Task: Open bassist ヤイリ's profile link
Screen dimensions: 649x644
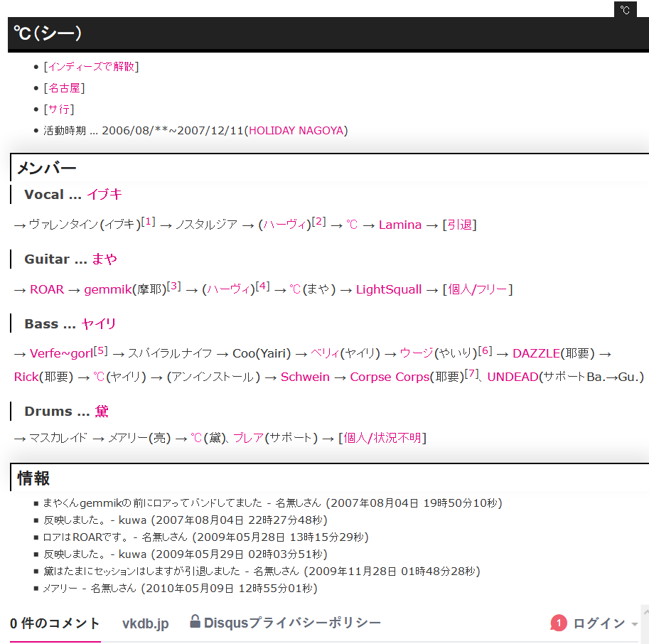Action: coord(99,323)
